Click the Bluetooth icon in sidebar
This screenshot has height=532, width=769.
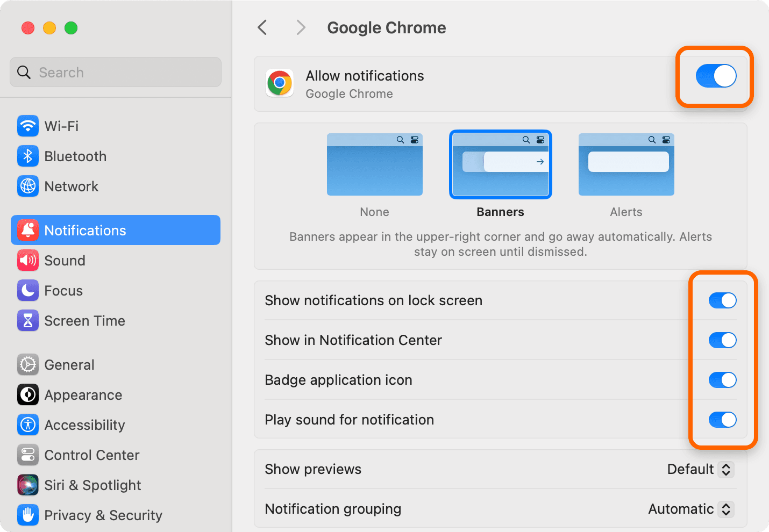tap(28, 156)
